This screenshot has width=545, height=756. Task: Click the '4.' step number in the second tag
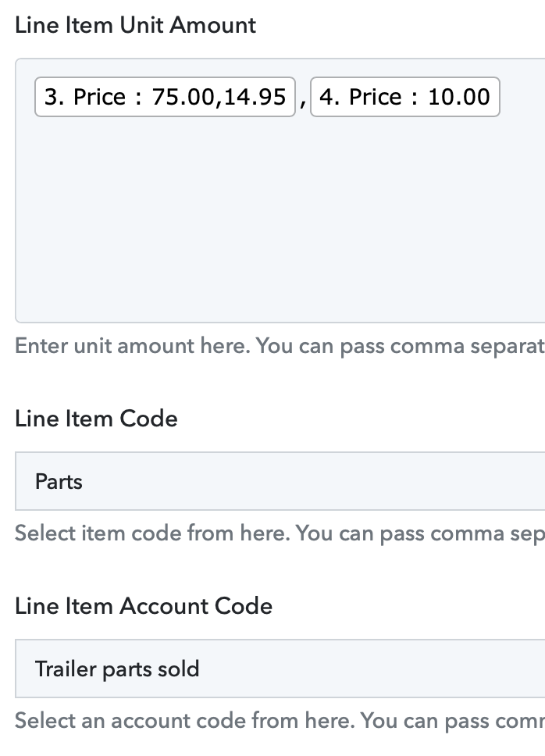click(x=329, y=97)
